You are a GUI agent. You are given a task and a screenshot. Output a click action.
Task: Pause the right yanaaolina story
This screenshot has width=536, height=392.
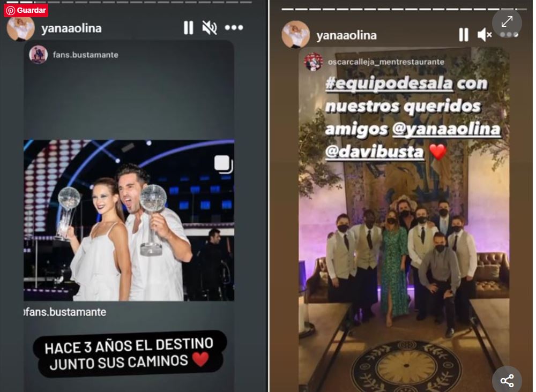pyautogui.click(x=464, y=35)
